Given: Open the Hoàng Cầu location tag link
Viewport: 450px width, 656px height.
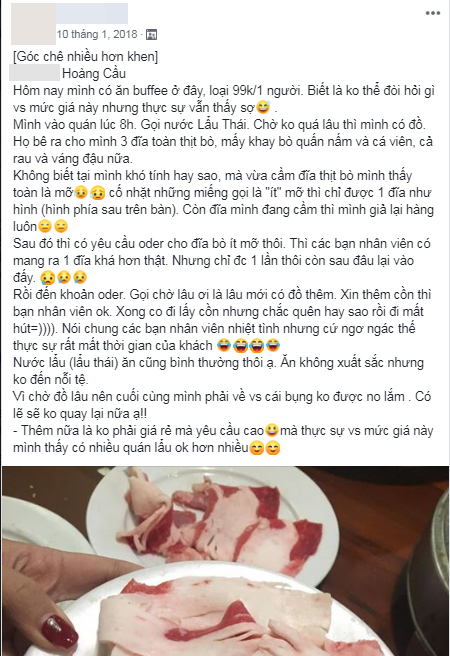Looking at the screenshot, I should [94, 74].
